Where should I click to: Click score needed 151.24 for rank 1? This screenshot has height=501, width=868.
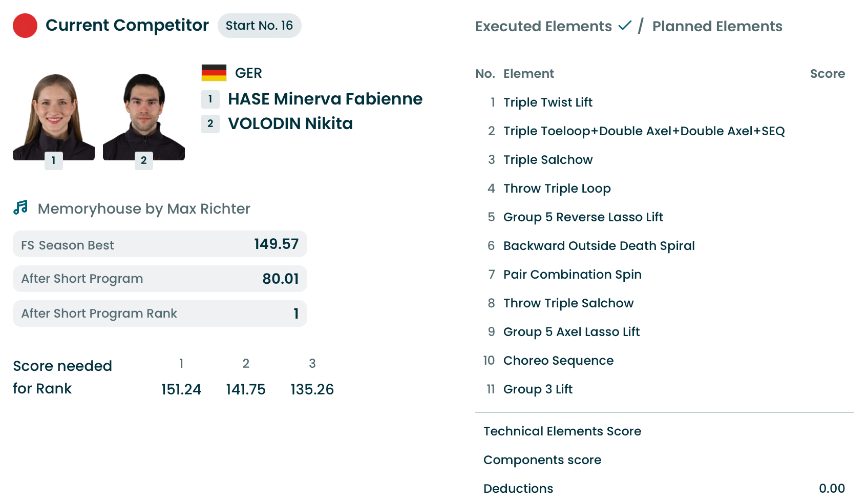pyautogui.click(x=181, y=390)
